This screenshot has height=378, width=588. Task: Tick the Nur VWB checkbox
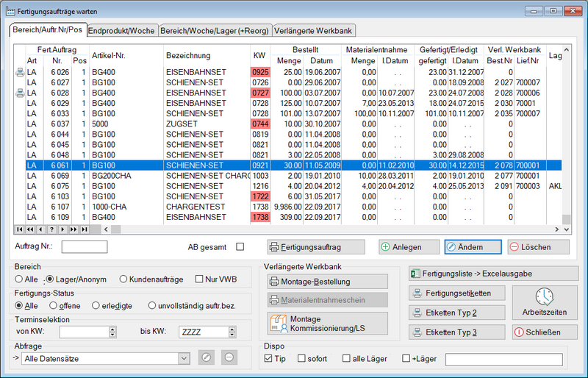(199, 279)
